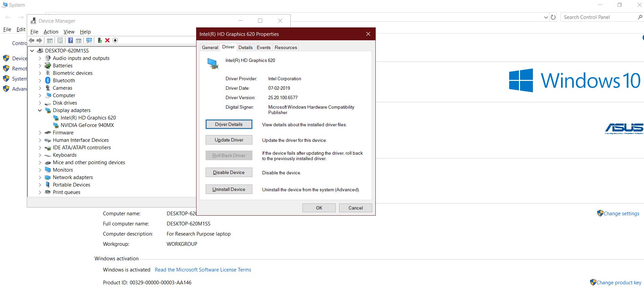Click the Forward arrow in Device Manager toolbar
644x305 pixels.
(x=39, y=40)
